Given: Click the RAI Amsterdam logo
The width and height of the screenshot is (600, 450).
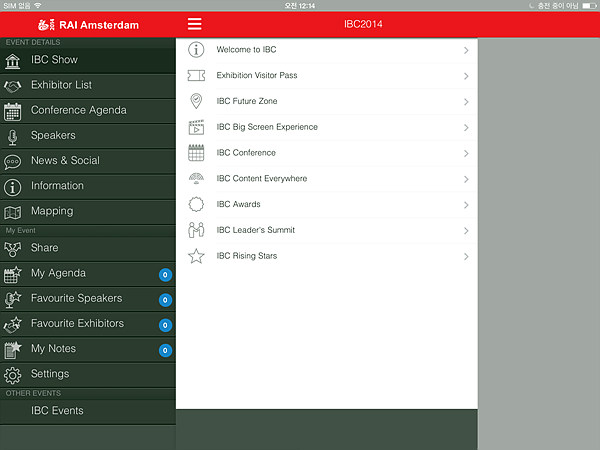Looking at the screenshot, I should (x=88, y=25).
